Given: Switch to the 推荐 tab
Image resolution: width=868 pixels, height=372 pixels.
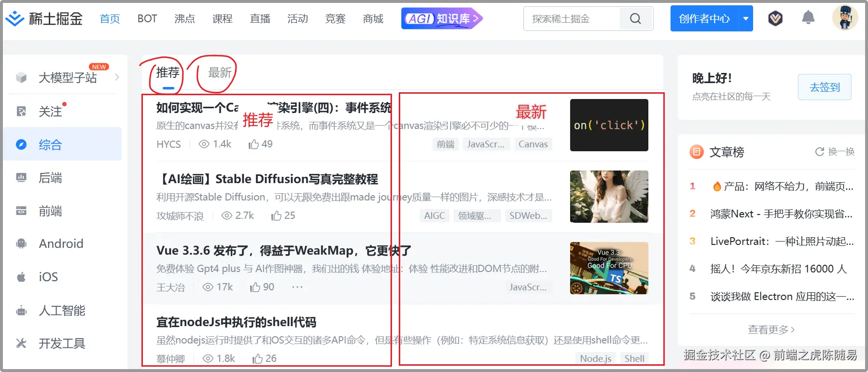Looking at the screenshot, I should click(168, 72).
